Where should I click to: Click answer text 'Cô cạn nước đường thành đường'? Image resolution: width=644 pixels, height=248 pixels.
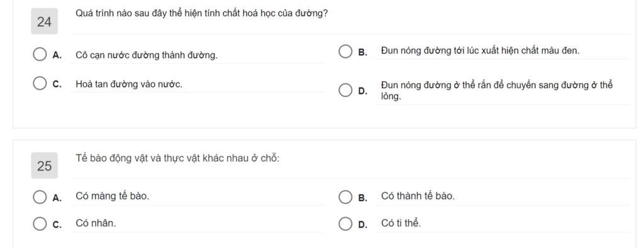click(147, 55)
